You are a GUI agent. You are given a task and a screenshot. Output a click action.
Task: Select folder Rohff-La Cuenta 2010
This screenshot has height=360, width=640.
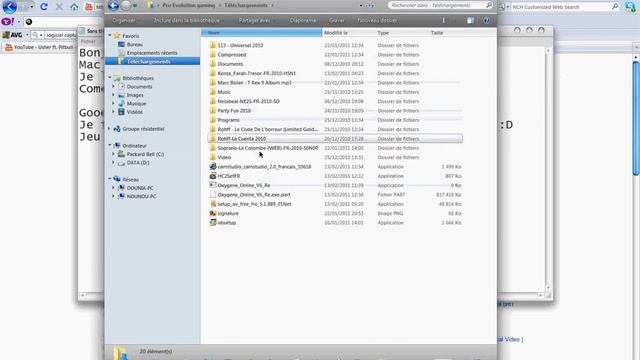(x=335, y=139)
